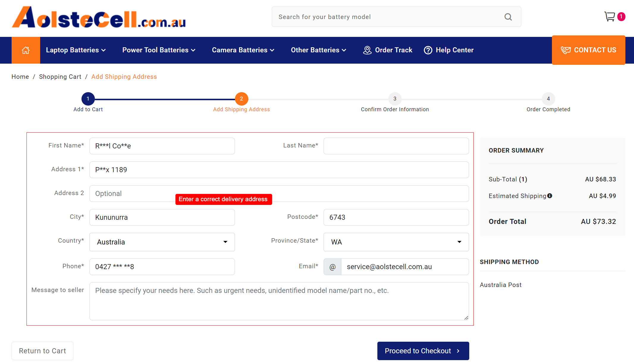
Task: Click the Message to seller textarea
Action: (279, 301)
